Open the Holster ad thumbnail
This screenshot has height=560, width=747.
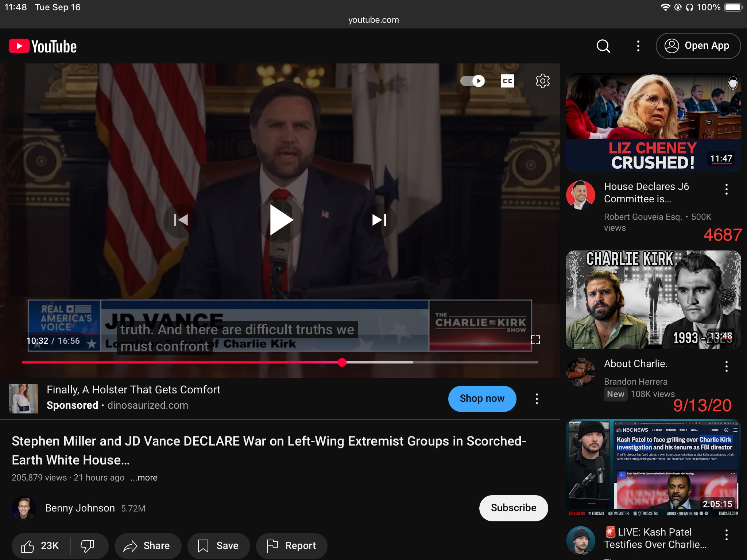(23, 398)
